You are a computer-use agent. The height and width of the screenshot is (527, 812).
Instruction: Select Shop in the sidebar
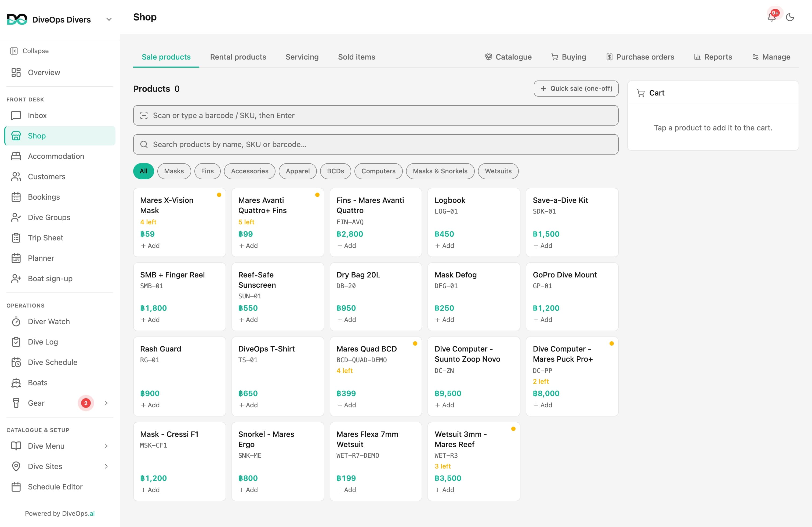tap(60, 136)
